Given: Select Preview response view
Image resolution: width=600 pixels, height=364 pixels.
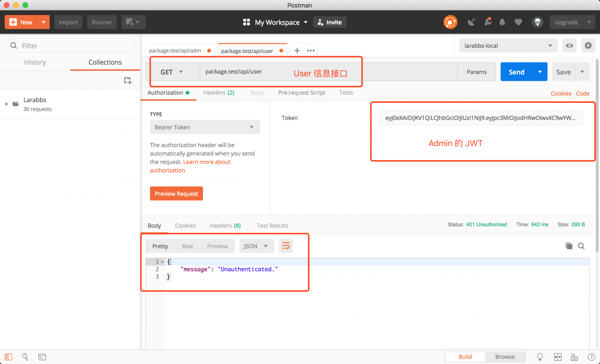Looking at the screenshot, I should [x=217, y=246].
